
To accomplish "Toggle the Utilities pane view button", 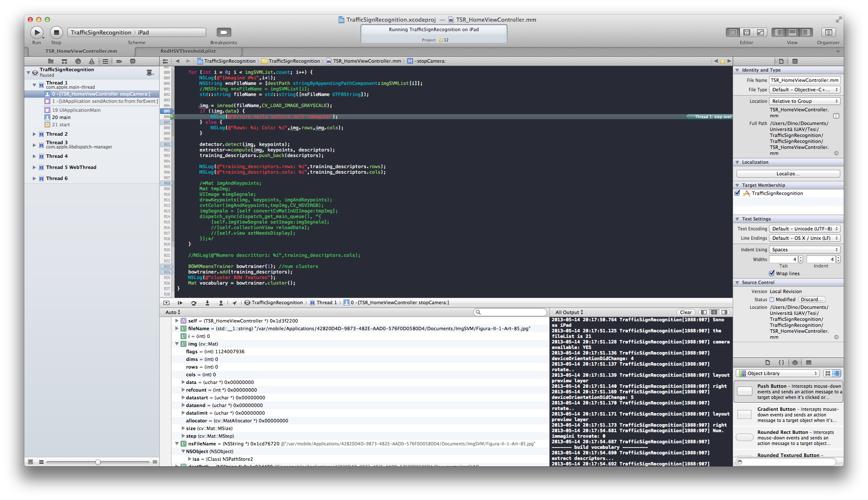I will (806, 32).
